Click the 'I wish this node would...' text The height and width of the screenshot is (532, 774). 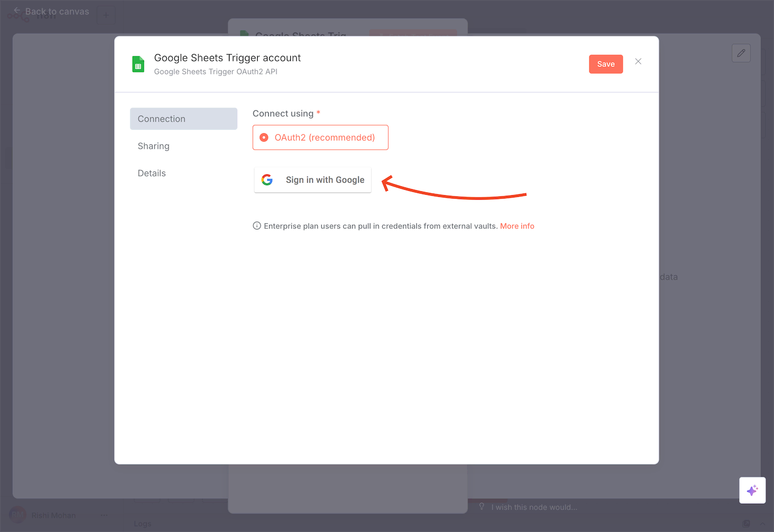pyautogui.click(x=534, y=507)
